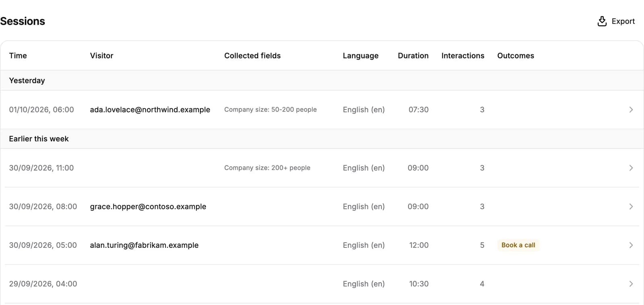Open the alan.turing session row chevron
Screen dimensions: 644x305
[x=631, y=245]
